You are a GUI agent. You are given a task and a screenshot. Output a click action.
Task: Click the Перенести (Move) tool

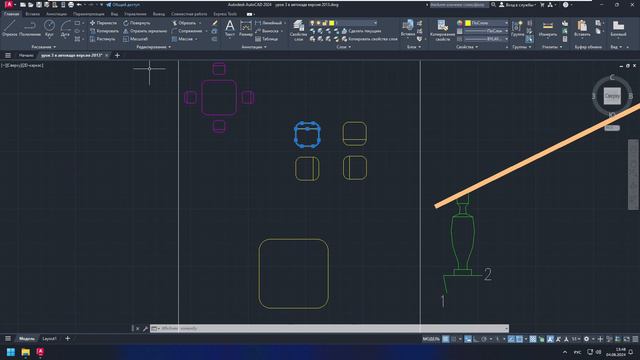click(103, 23)
